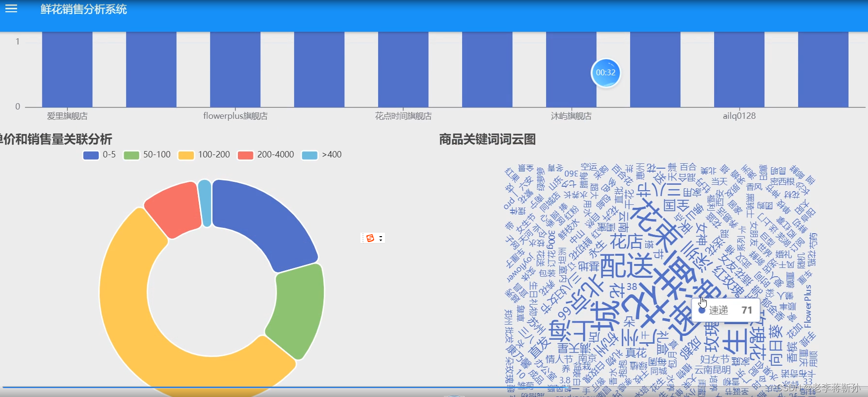Click the bar above 沐屿旗舰店
The width and height of the screenshot is (868, 397).
pyautogui.click(x=572, y=69)
